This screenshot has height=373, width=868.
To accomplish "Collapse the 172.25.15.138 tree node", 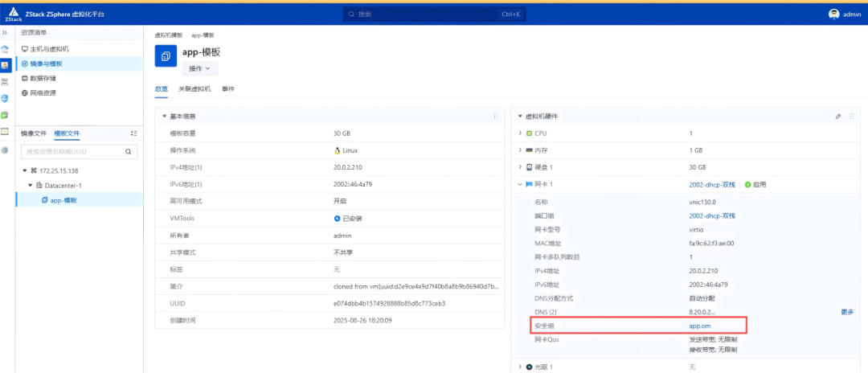I will tap(25, 170).
